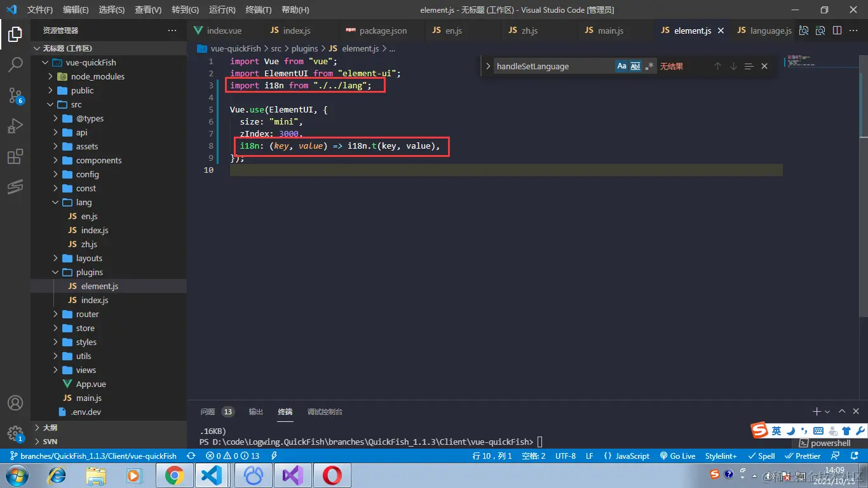Click the plugins breadcrumb segment

coord(304,48)
